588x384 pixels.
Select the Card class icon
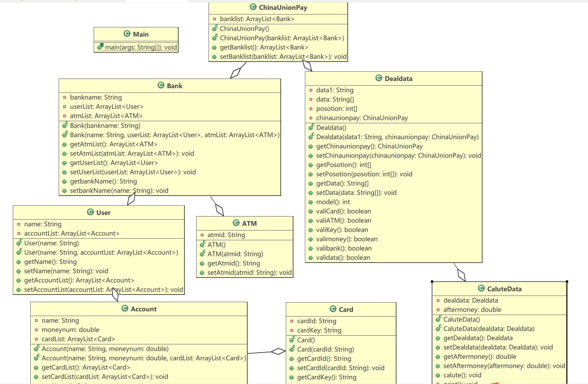[x=333, y=309]
